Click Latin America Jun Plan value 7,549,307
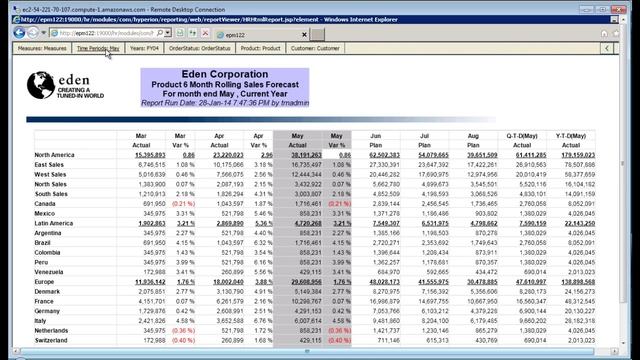Image resolution: width=640 pixels, height=360 pixels. pos(386,223)
